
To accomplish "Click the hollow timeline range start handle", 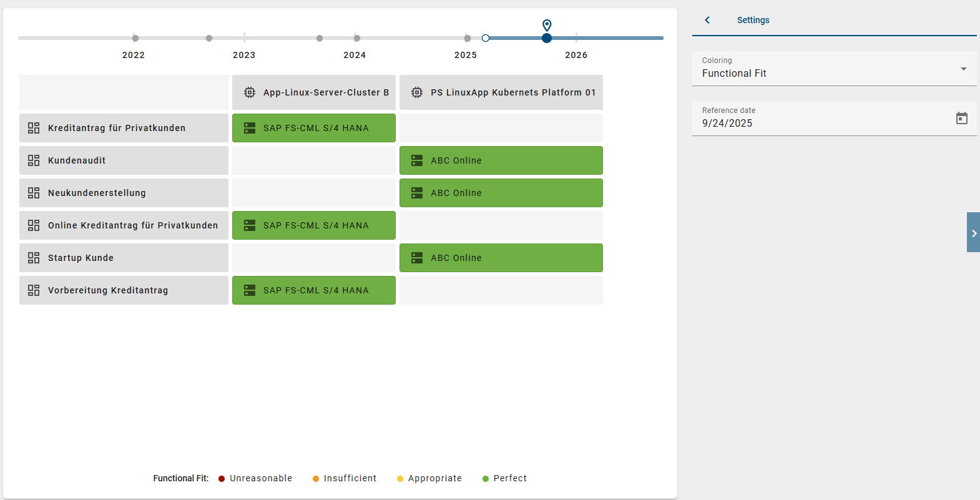I will tap(486, 38).
